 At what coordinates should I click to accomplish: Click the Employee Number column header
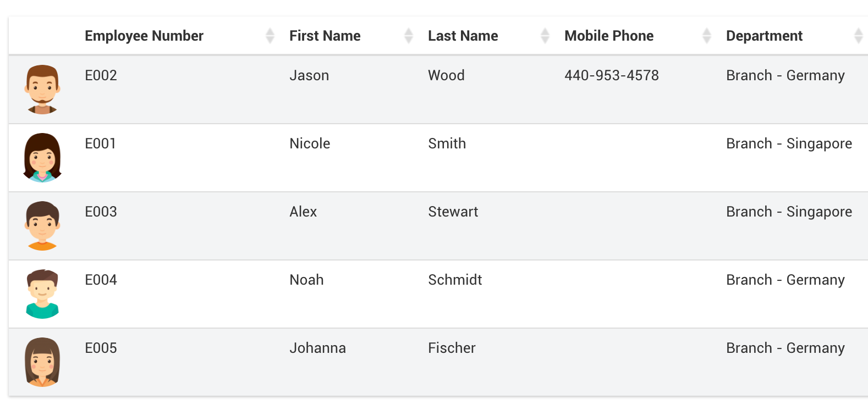[144, 36]
